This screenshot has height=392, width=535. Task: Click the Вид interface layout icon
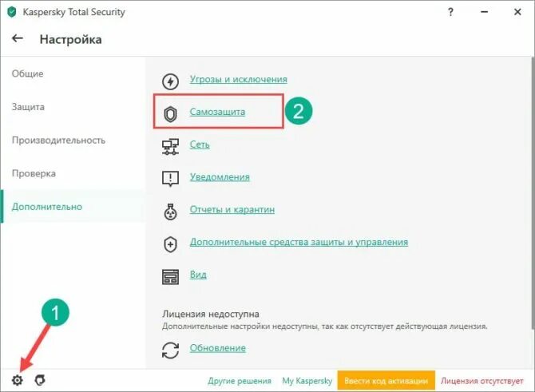(x=170, y=277)
